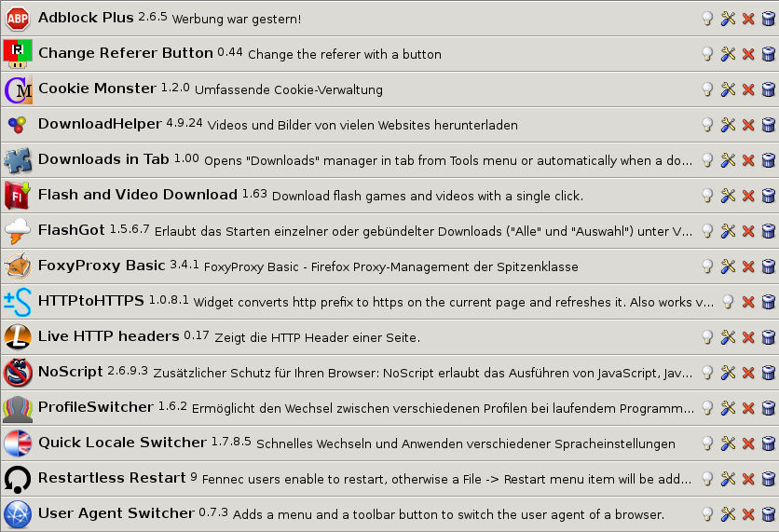Click the trash bin icon for Cookie Monster
This screenshot has width=779, height=532.
[768, 89]
